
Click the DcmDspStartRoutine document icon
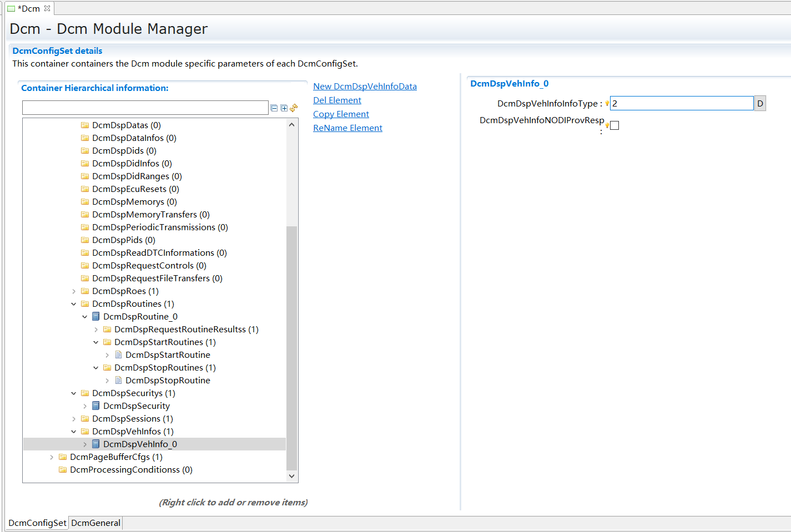pos(118,355)
